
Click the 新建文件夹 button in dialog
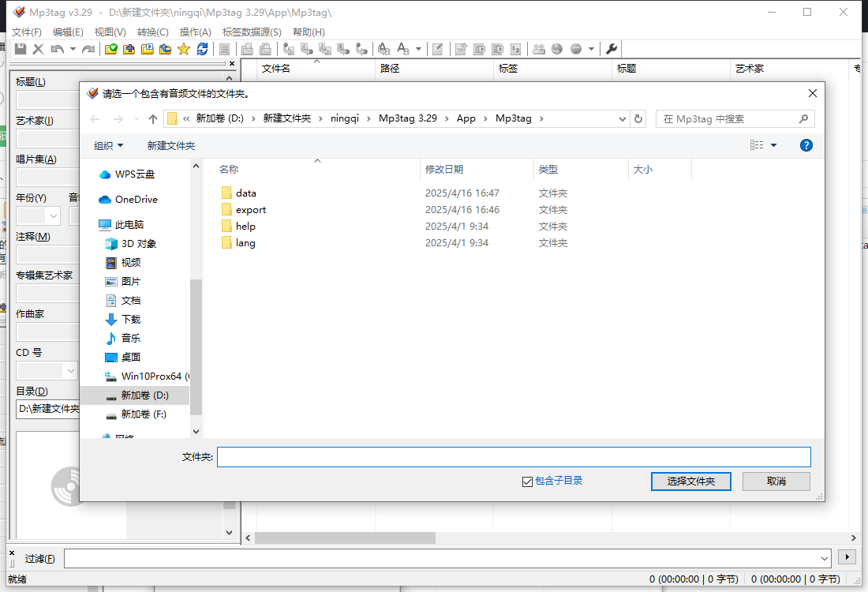171,146
